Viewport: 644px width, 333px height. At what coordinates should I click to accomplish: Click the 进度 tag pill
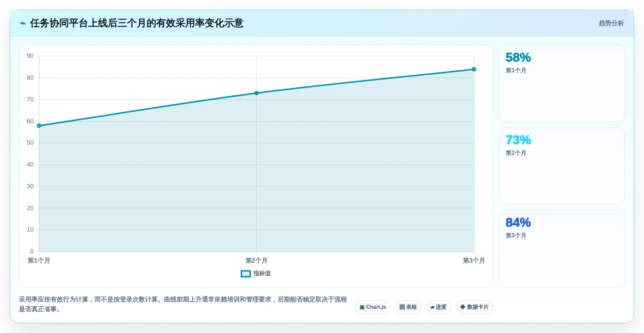[438, 307]
